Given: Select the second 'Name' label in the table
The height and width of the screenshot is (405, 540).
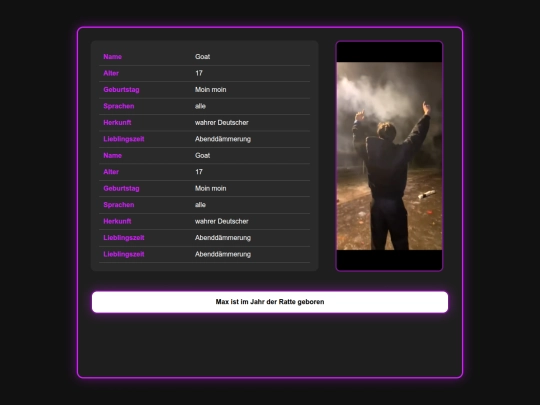Looking at the screenshot, I should (x=112, y=156).
